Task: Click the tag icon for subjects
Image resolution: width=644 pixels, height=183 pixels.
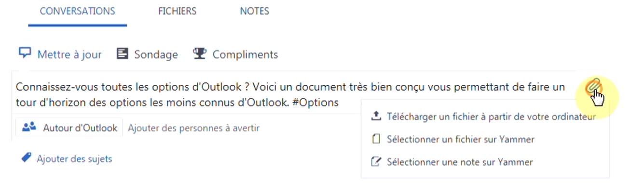Action: 27,157
